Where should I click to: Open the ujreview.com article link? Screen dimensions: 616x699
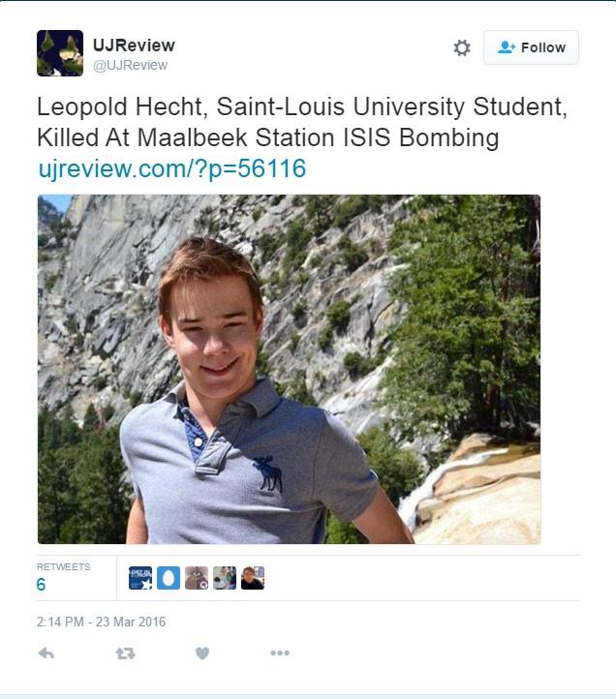coord(172,168)
